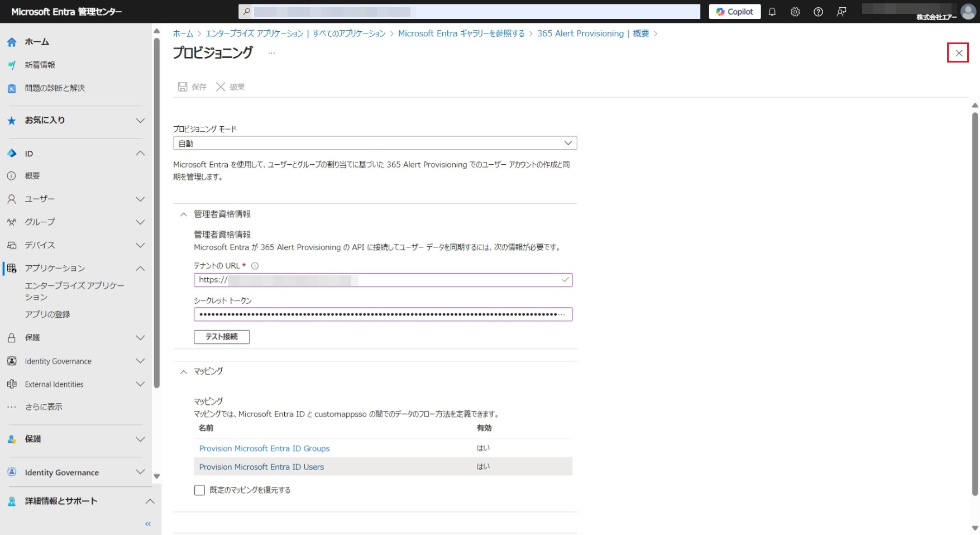Click the Copilot button
980x535 pixels.
[734, 12]
